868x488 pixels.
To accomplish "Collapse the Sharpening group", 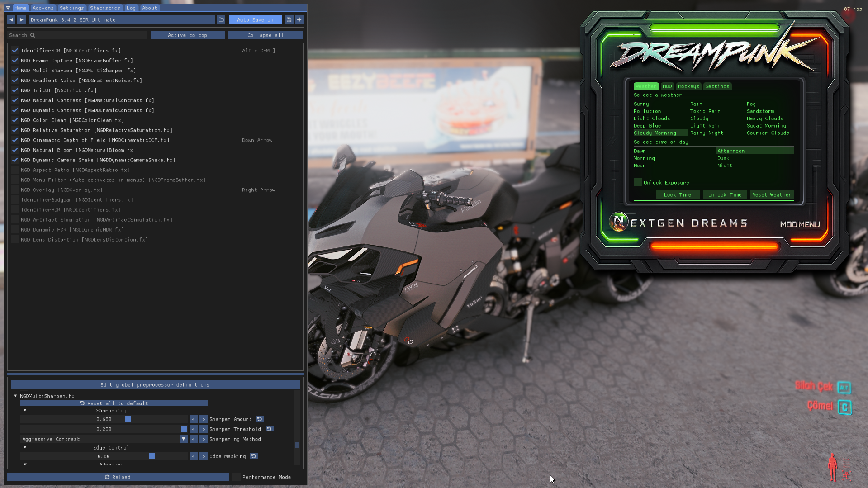I will click(25, 411).
